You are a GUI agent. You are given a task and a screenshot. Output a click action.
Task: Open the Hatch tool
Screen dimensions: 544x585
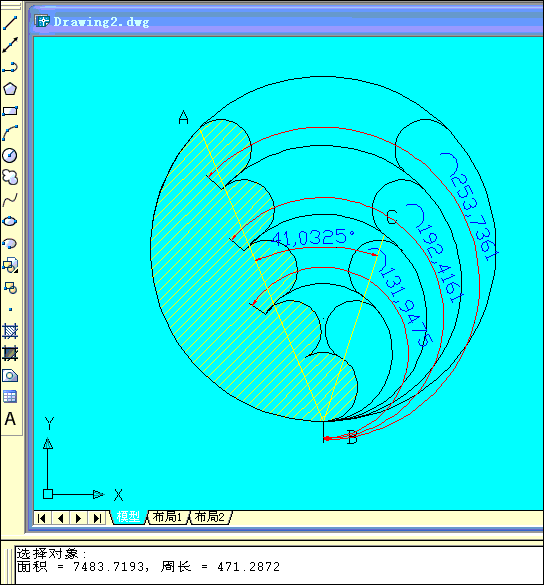10,331
